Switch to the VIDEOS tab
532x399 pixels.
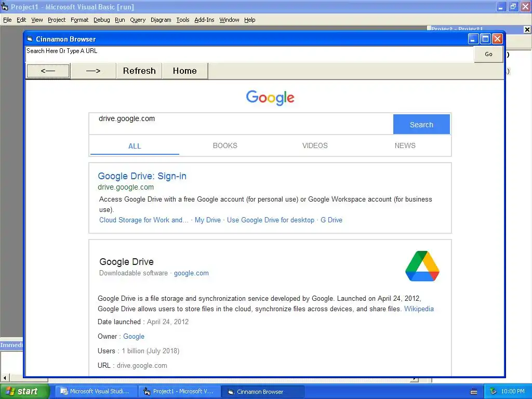(x=315, y=145)
